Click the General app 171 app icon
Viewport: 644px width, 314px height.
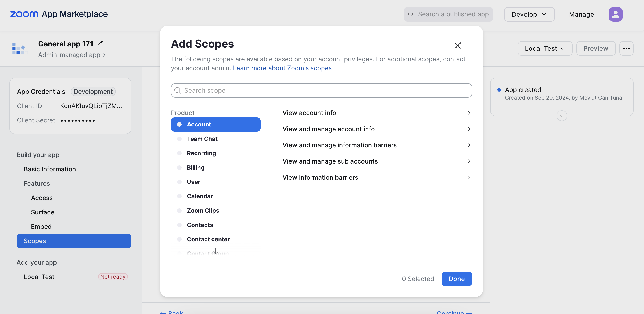pyautogui.click(x=20, y=48)
